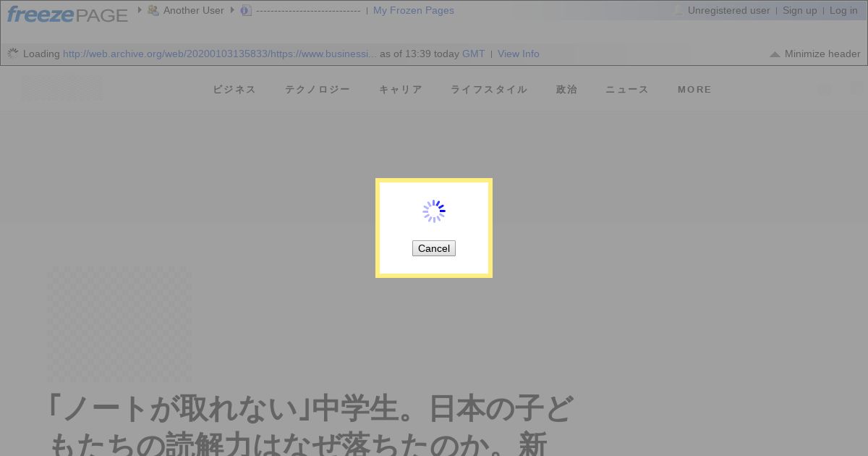Open My Frozen Pages
868x456 pixels.
414,10
